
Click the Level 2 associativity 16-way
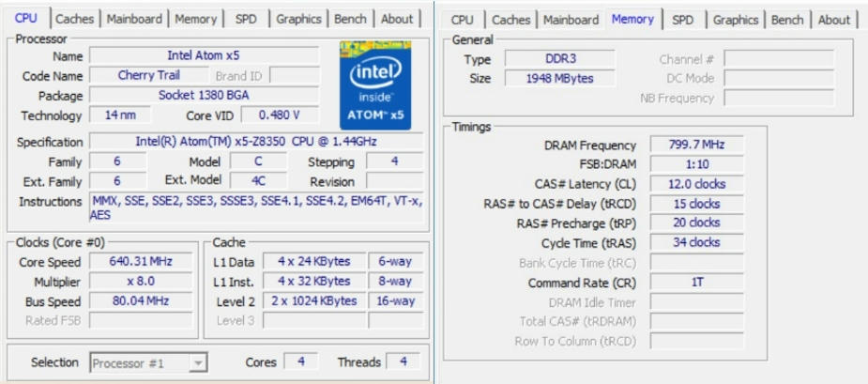396,300
